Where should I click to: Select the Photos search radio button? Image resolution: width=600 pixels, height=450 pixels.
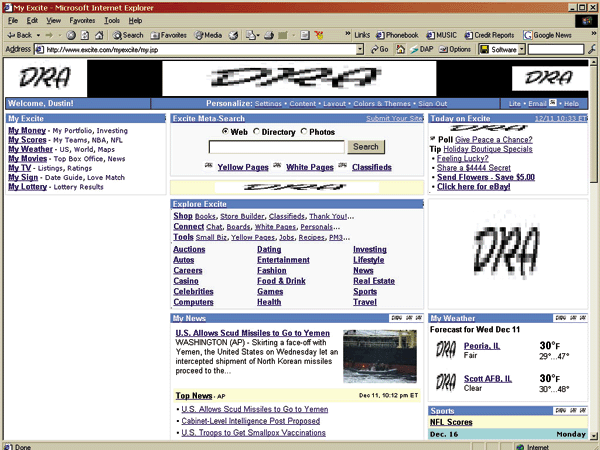tap(302, 131)
